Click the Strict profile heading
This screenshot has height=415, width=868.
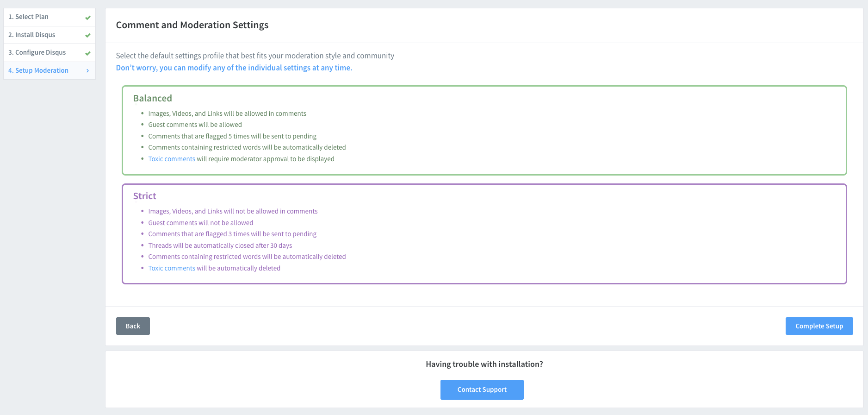click(145, 196)
